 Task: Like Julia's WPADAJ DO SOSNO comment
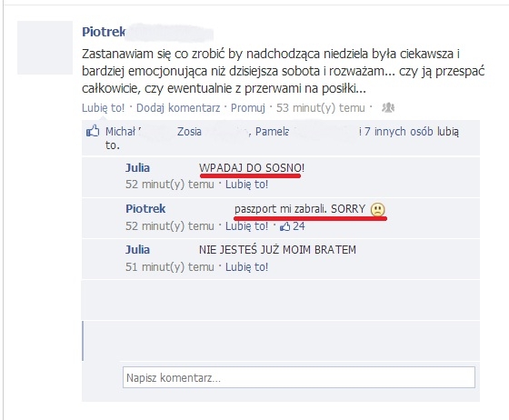[x=246, y=185]
